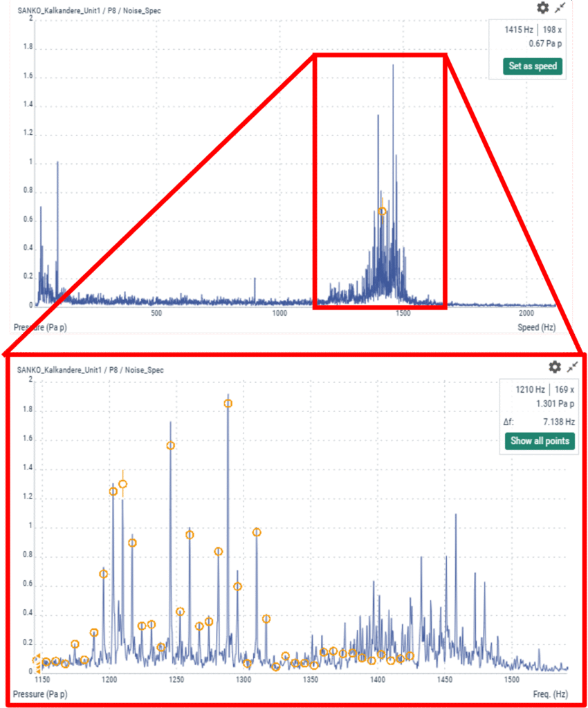Click the collapse arrows icon on top chart

click(560, 8)
